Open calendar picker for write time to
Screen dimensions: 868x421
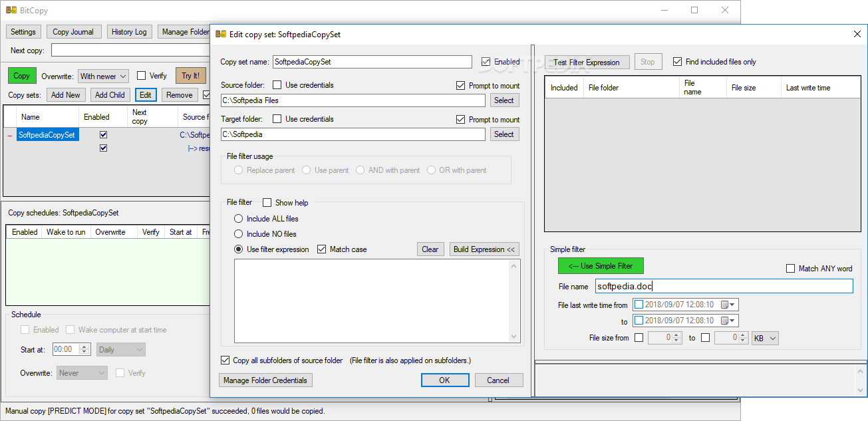728,321
